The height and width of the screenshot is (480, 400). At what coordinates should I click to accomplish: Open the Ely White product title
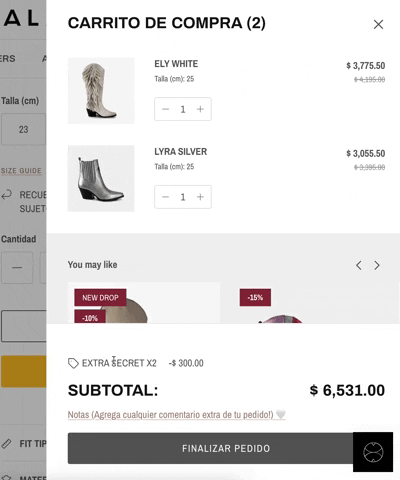point(176,64)
